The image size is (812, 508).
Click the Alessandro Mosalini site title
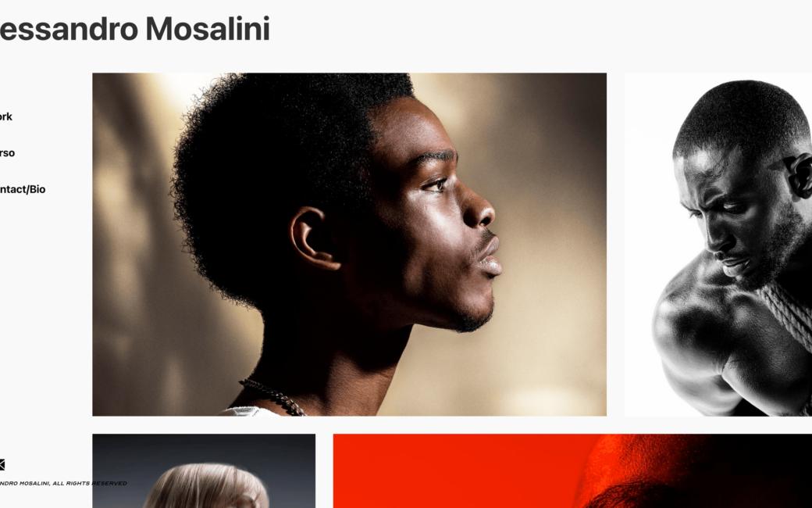tap(134, 28)
